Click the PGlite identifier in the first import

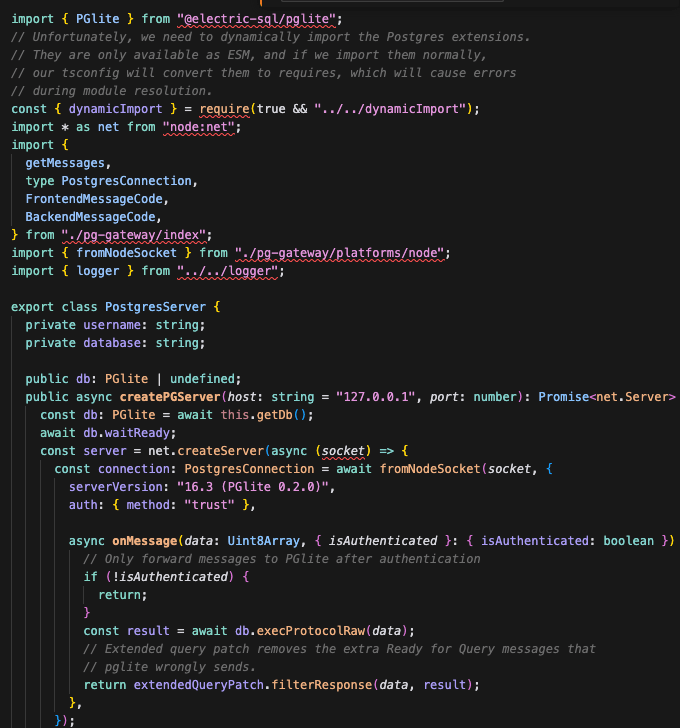click(97, 19)
